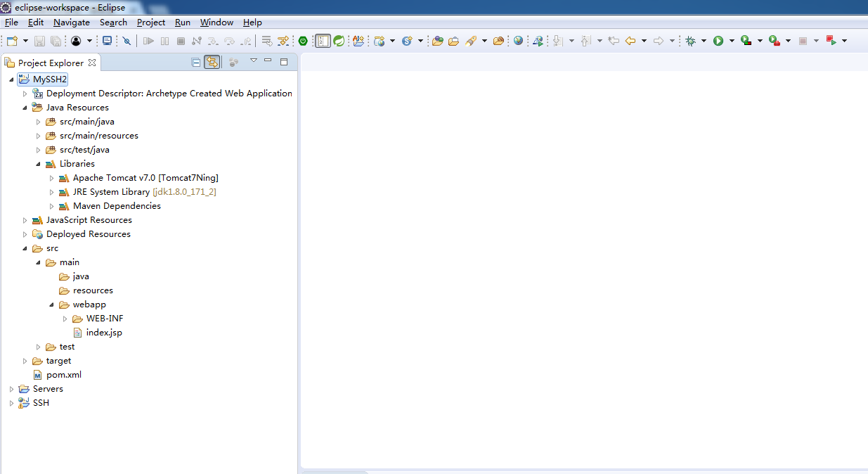
Task: Open the Project menu
Action: 151,23
